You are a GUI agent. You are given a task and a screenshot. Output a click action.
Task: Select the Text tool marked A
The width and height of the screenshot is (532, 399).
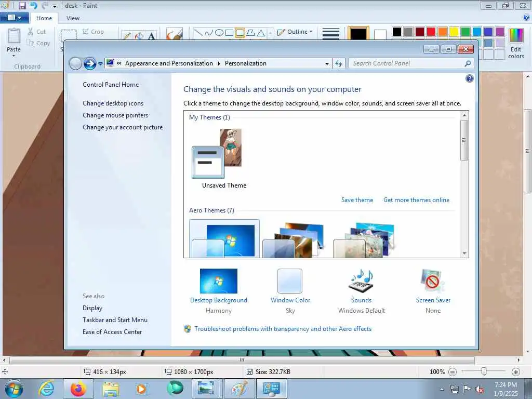[x=151, y=36]
